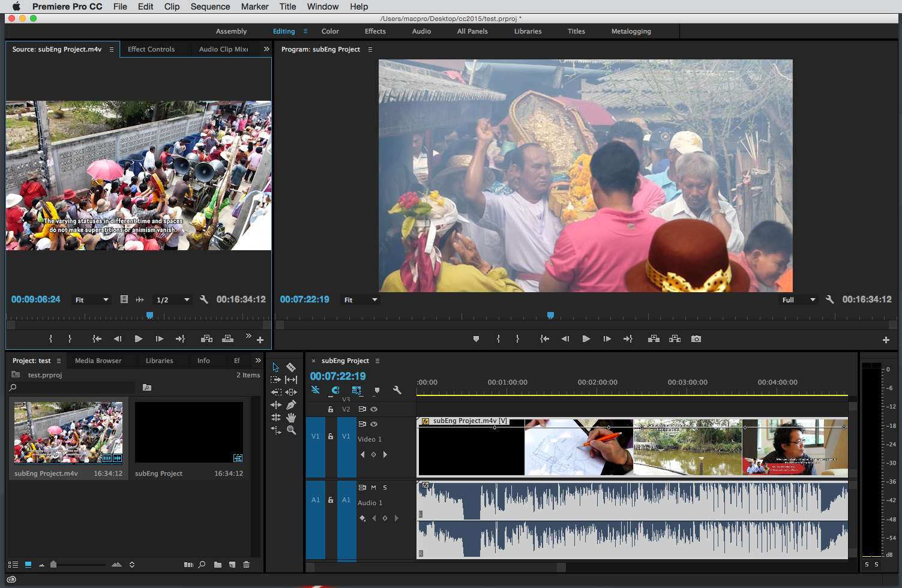Image resolution: width=902 pixels, height=588 pixels.
Task: Select the Zoom tool magnifier
Action: [291, 430]
